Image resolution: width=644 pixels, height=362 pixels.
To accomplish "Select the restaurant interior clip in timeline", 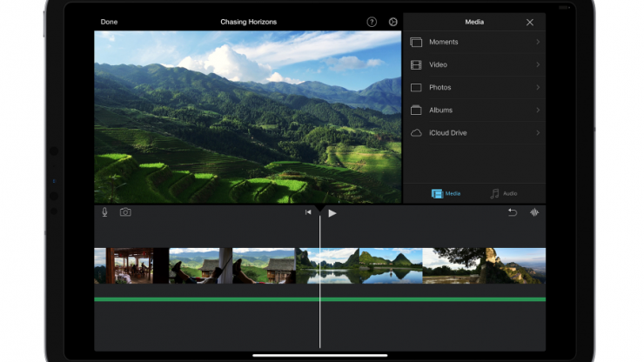I will (131, 265).
